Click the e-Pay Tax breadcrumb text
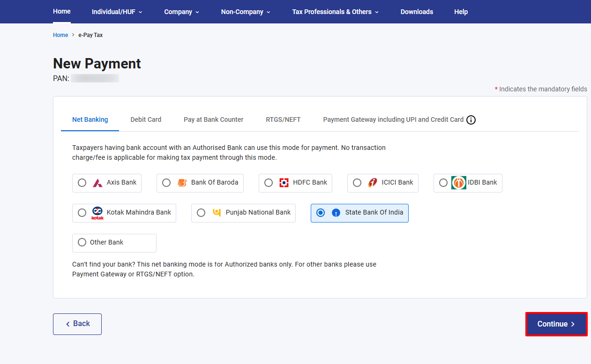 (x=90, y=35)
